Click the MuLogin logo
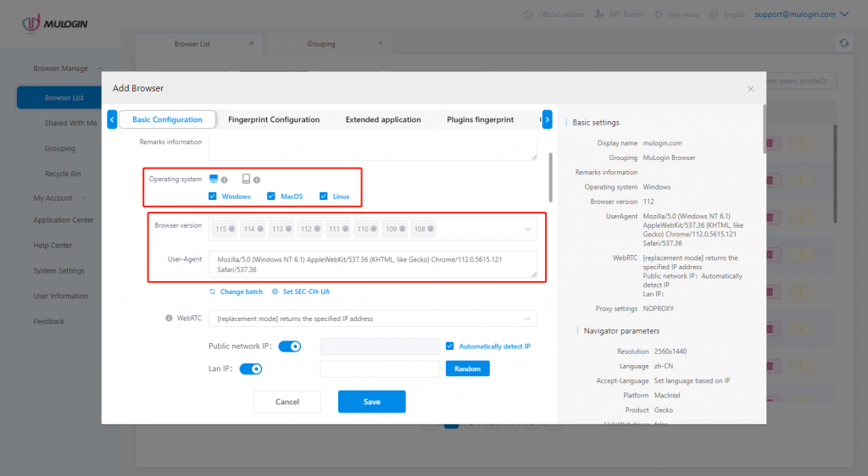 click(x=55, y=24)
